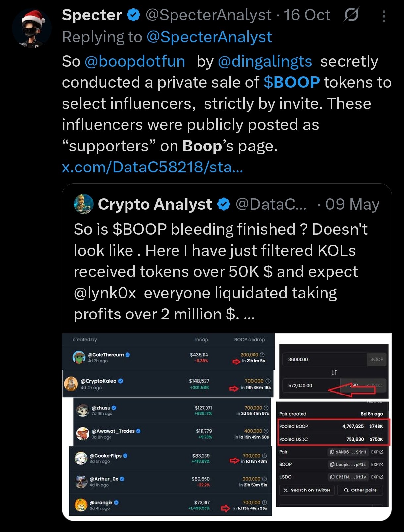Tap the @SpecterAnalyst replying-to handle

point(209,37)
